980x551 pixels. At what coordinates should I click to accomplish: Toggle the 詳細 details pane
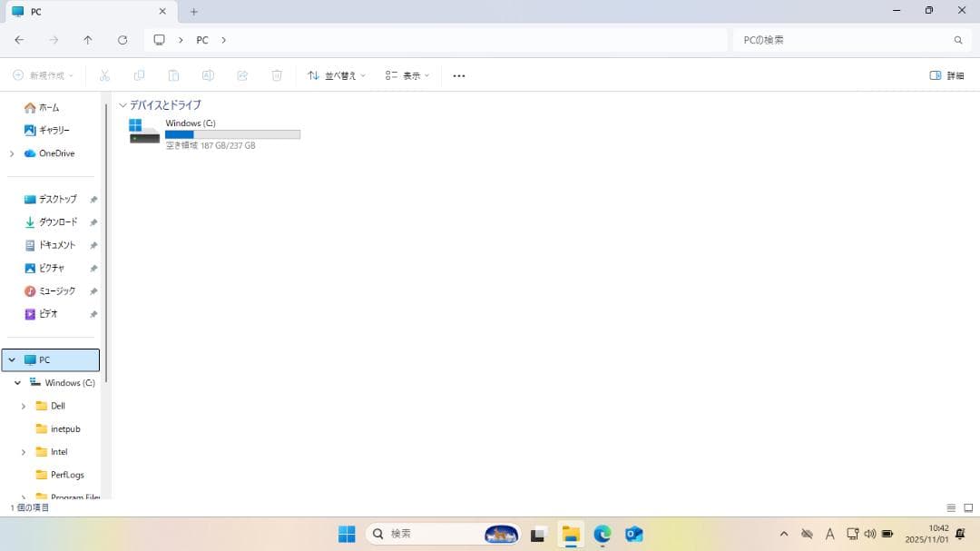click(x=946, y=75)
